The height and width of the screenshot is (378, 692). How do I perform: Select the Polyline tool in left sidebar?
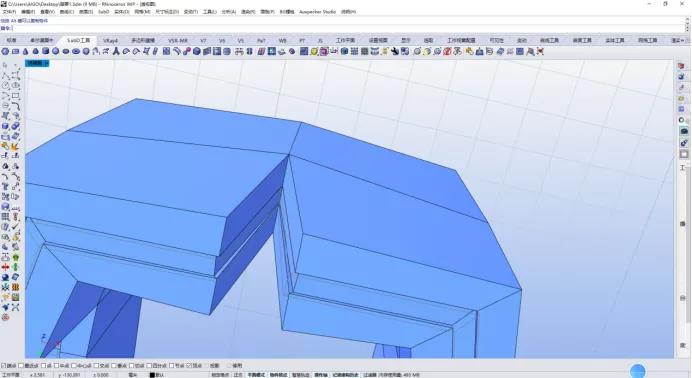5,75
